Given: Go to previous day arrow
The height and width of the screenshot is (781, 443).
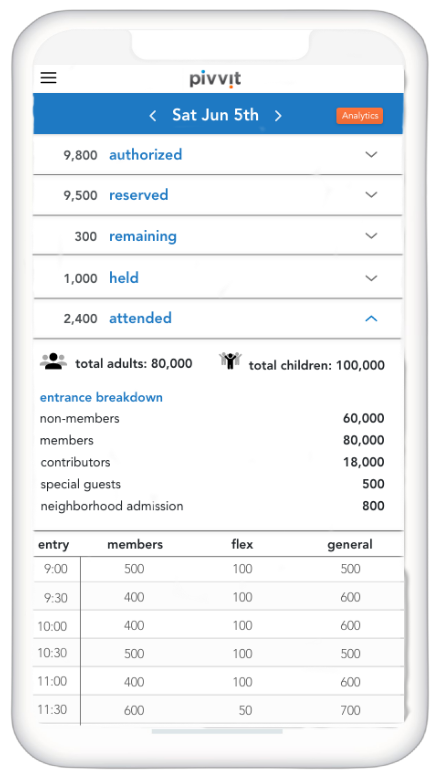Looking at the screenshot, I should (153, 116).
